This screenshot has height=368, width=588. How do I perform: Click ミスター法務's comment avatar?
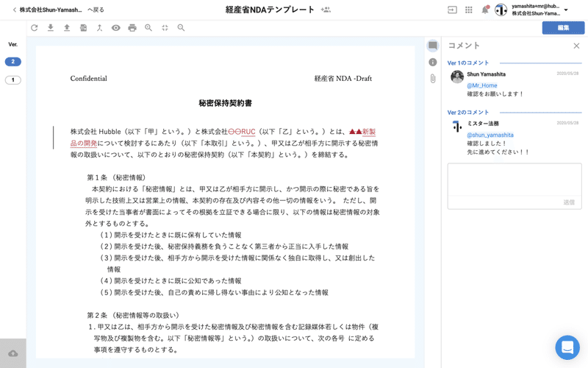click(457, 126)
